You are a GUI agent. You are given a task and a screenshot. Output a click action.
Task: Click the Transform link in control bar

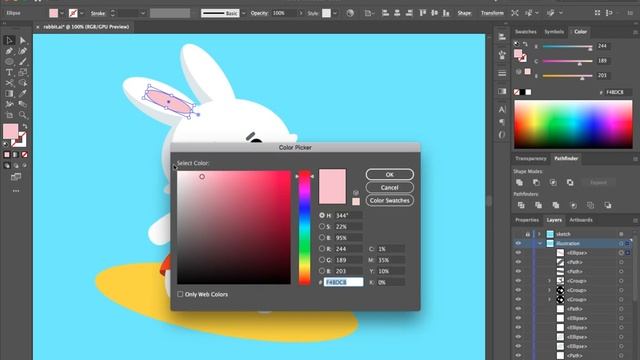pos(492,13)
